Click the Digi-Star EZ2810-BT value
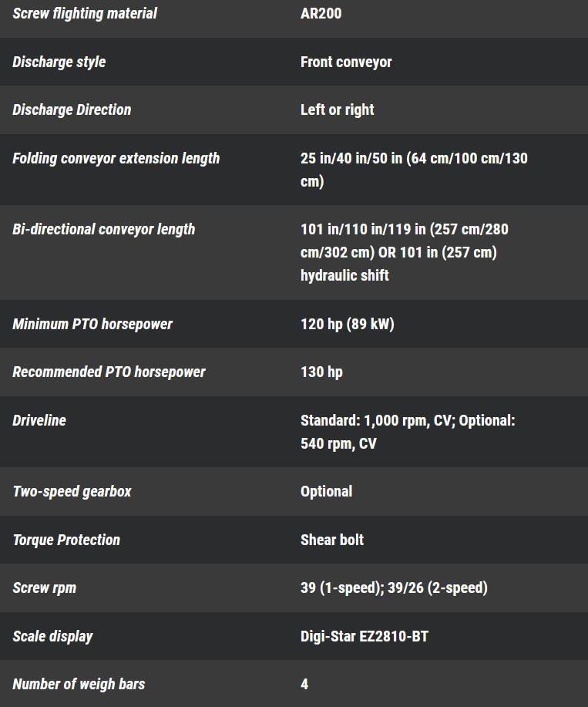588x707 pixels. coord(365,636)
